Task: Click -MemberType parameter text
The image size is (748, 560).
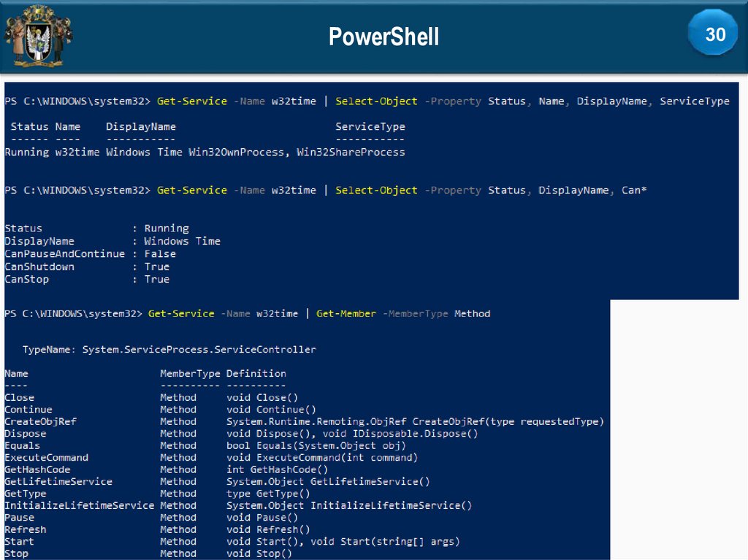Action: [415, 314]
